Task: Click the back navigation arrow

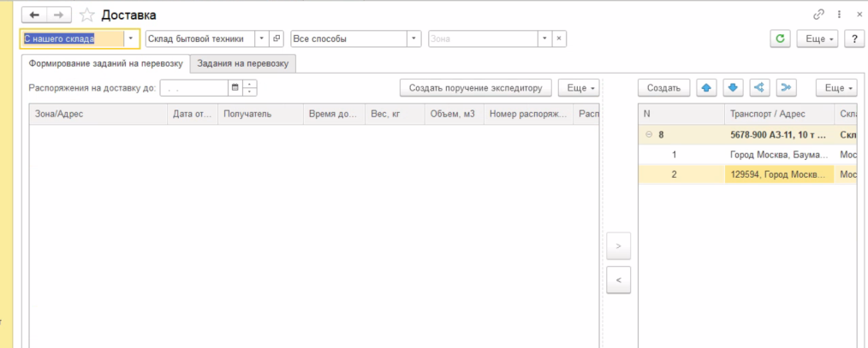Action: (34, 15)
